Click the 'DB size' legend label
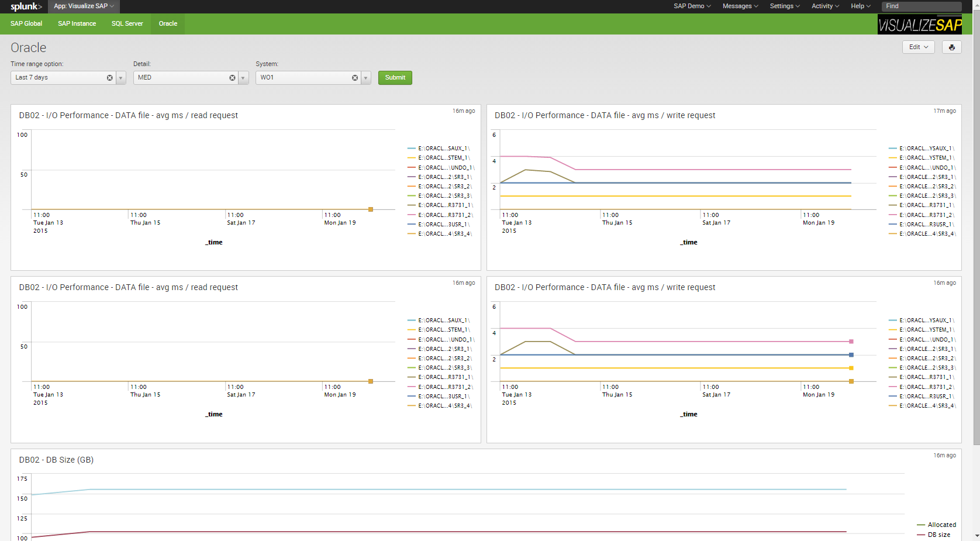Viewport: 980px width, 541px height. click(939, 535)
